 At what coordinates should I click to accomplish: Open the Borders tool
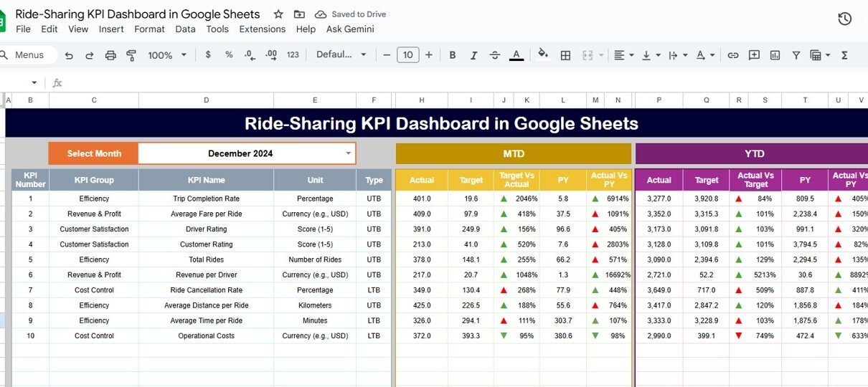[565, 55]
